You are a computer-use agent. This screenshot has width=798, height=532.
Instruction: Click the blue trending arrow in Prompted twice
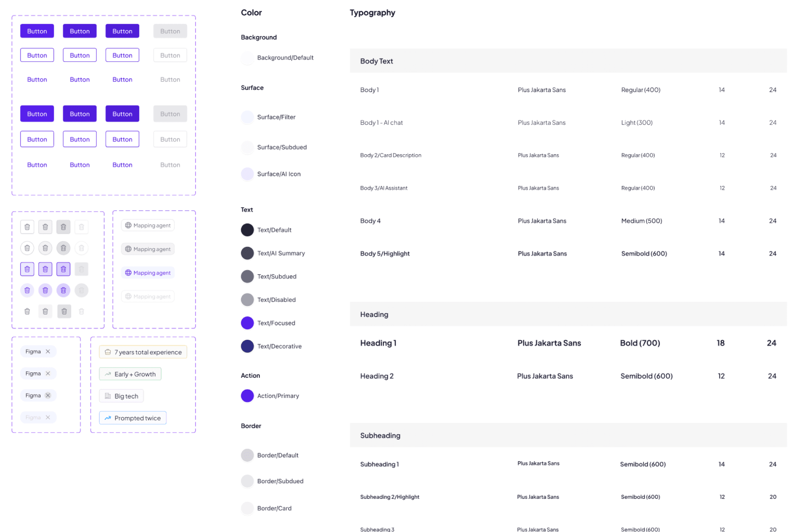(x=108, y=418)
